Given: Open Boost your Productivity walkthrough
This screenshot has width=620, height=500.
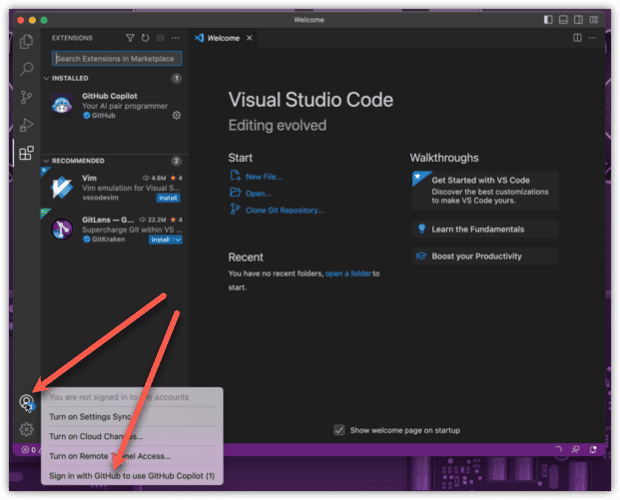Looking at the screenshot, I should (485, 256).
